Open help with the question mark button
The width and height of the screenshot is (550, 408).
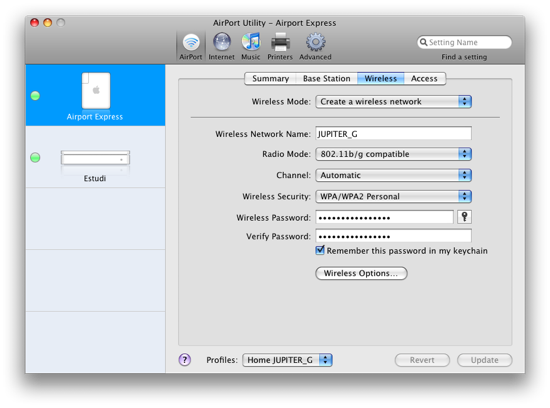(185, 360)
